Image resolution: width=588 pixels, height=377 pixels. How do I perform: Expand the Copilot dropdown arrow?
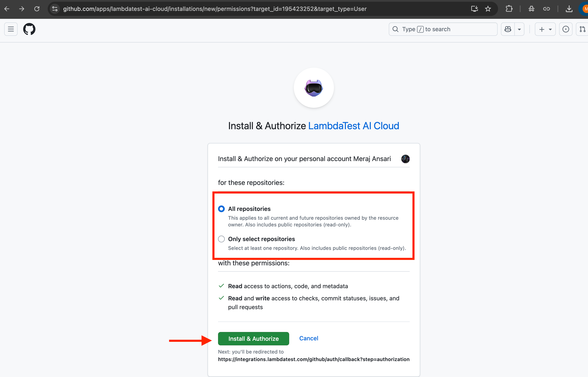[x=519, y=29]
